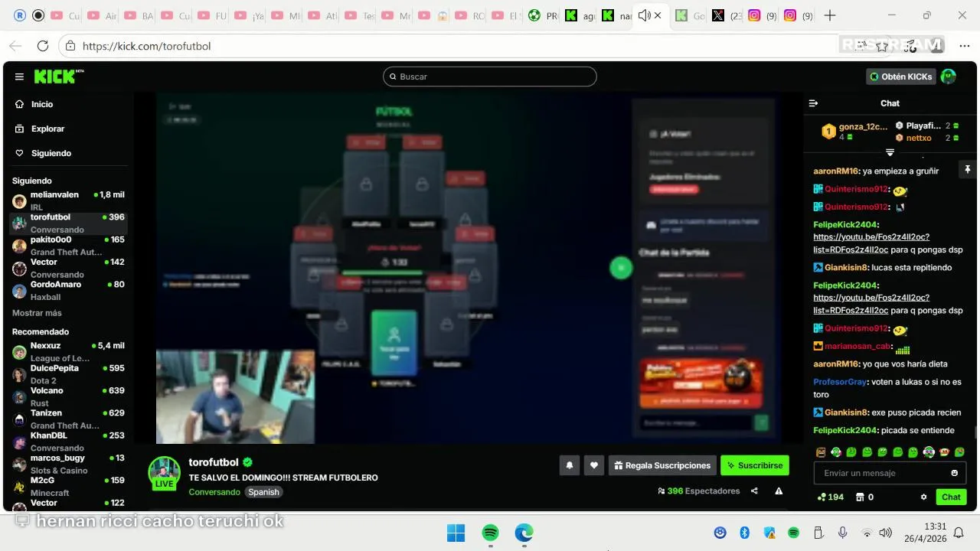Viewport: 980px width, 551px height.
Task: Open a new browser tab with the plus icon
Action: tap(830, 15)
